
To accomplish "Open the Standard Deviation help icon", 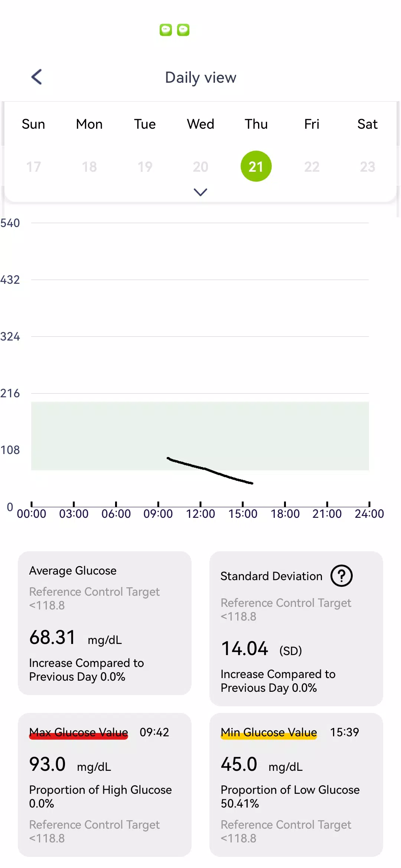I will (x=342, y=576).
